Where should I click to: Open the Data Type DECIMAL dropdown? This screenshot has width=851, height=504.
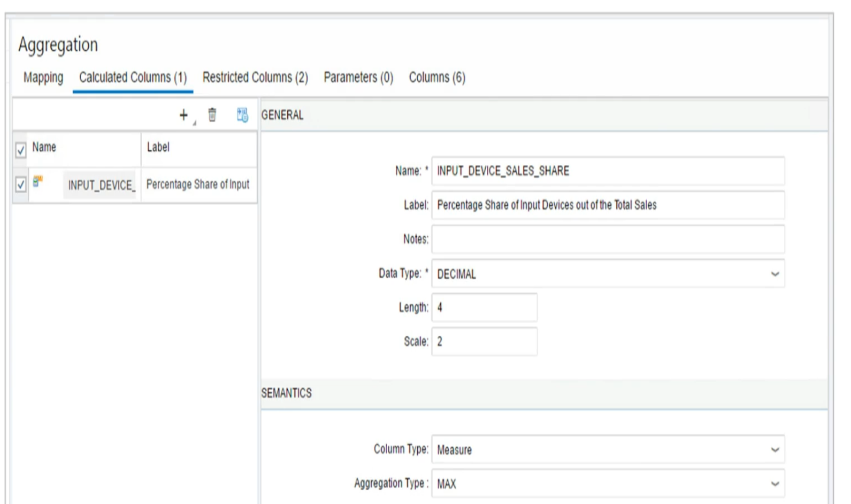608,274
